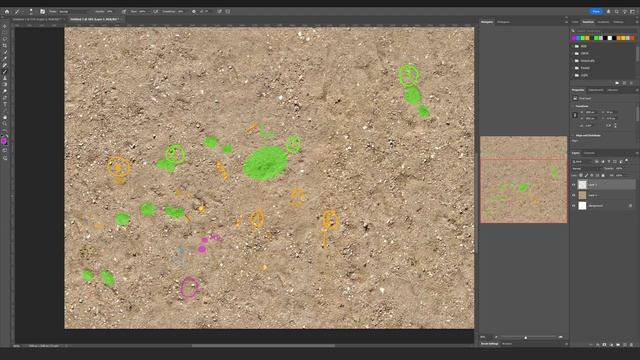The image size is (640, 360).
Task: Click the blue Share button
Action: point(596,11)
